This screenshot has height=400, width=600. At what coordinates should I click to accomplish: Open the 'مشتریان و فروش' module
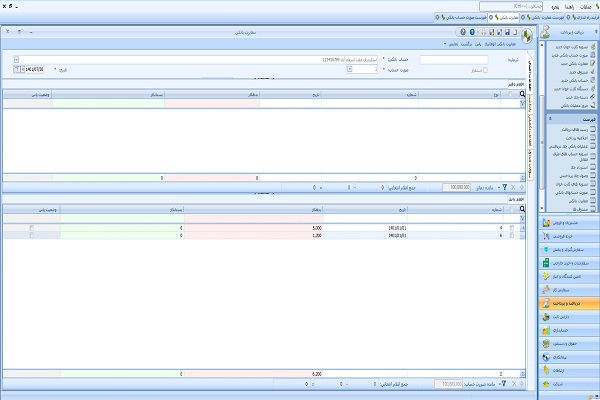569,223
